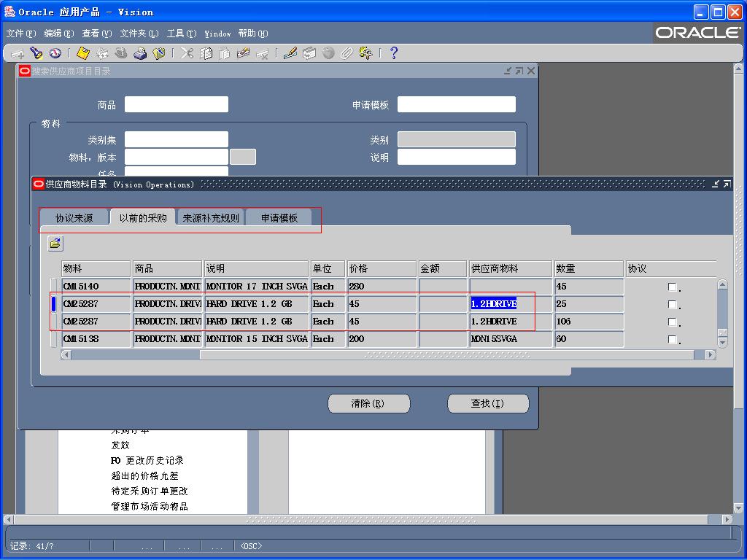
Task: Click the Folder Tools toolbar icon
Action: 366,53
